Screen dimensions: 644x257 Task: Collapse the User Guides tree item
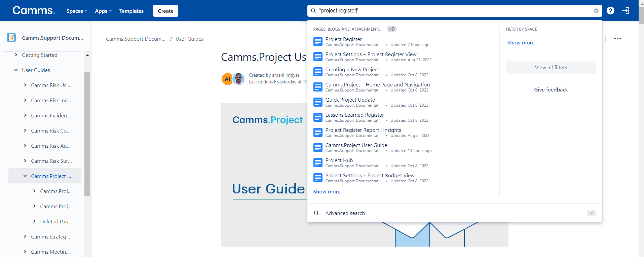16,70
